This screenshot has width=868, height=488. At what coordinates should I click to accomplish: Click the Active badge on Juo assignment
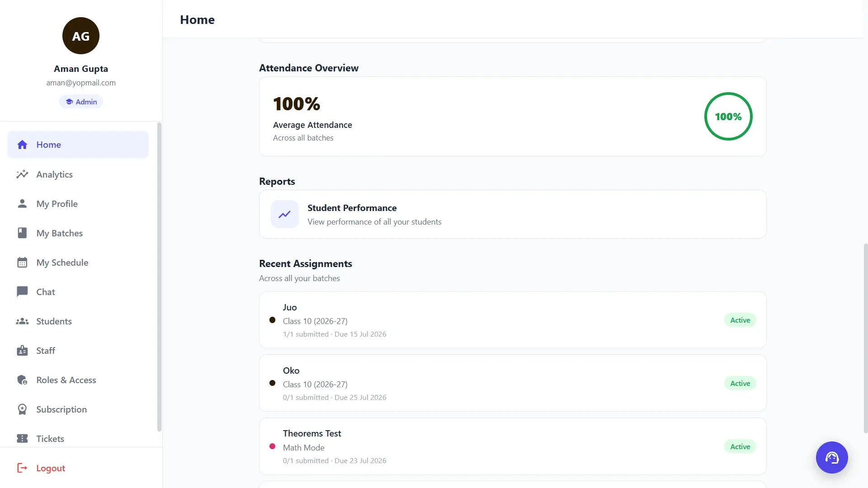tap(740, 320)
